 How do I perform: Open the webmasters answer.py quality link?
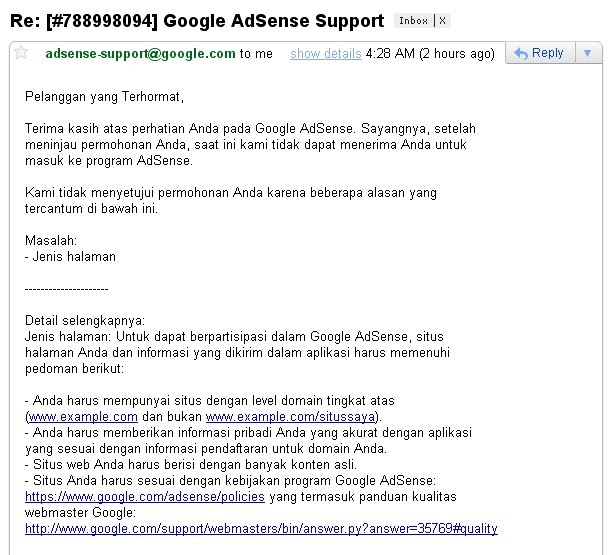tap(261, 528)
